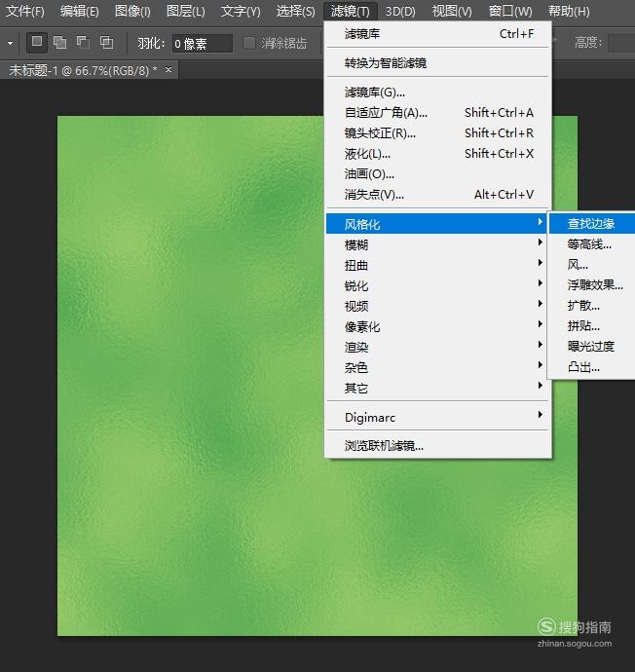Expand the 风格化 submenu
Screen dimensions: 635x672
coord(436,224)
